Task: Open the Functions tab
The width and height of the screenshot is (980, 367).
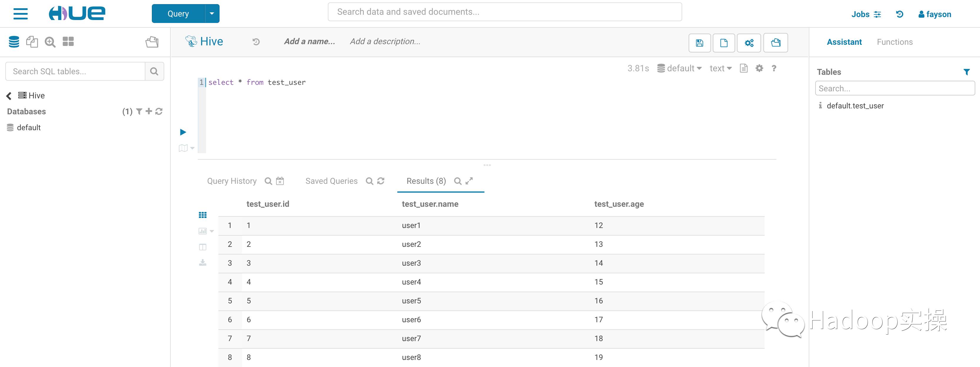Action: [x=894, y=42]
